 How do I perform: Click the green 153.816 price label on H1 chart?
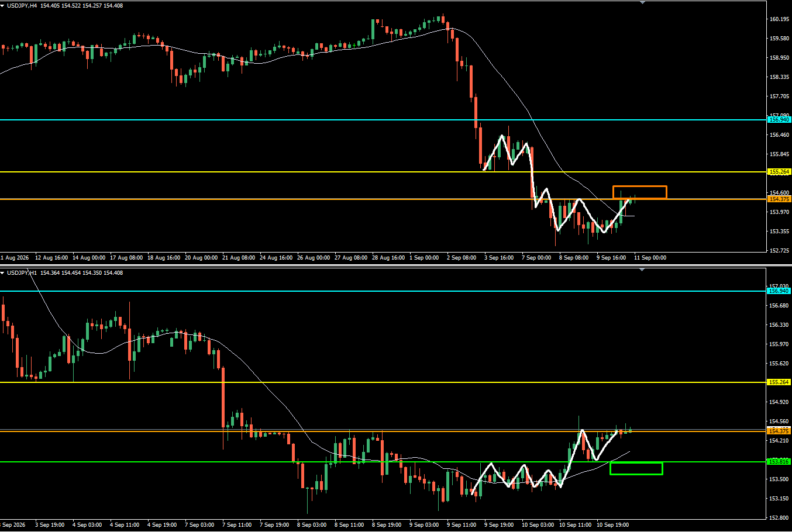[779, 462]
